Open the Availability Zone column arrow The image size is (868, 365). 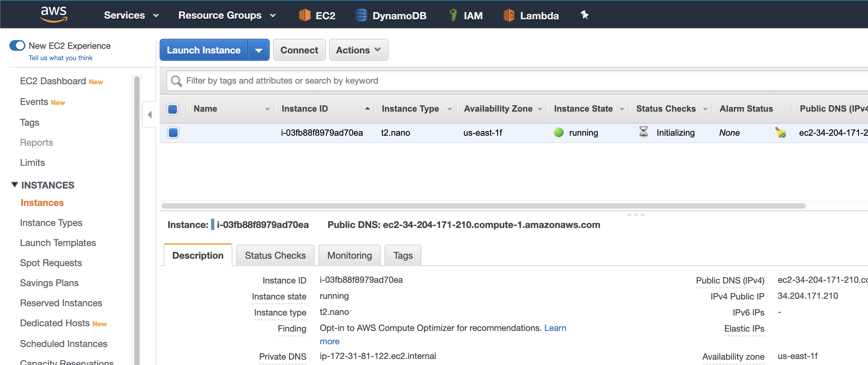tap(540, 109)
